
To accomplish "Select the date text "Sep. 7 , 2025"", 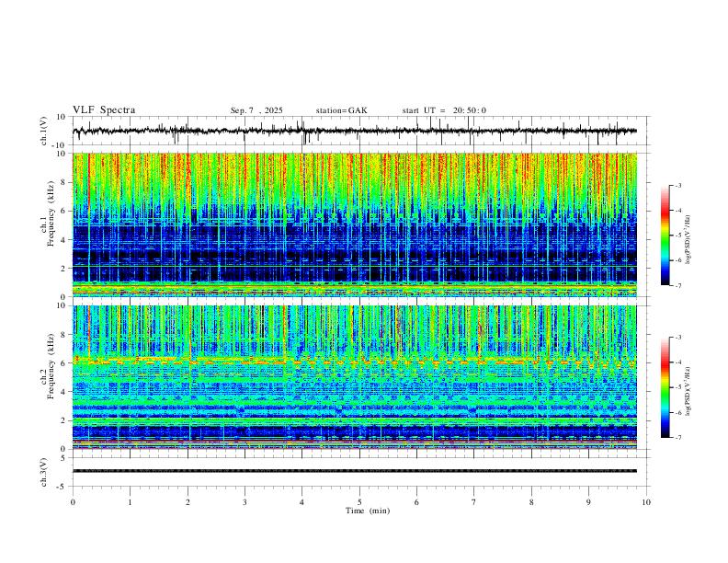I will [256, 110].
